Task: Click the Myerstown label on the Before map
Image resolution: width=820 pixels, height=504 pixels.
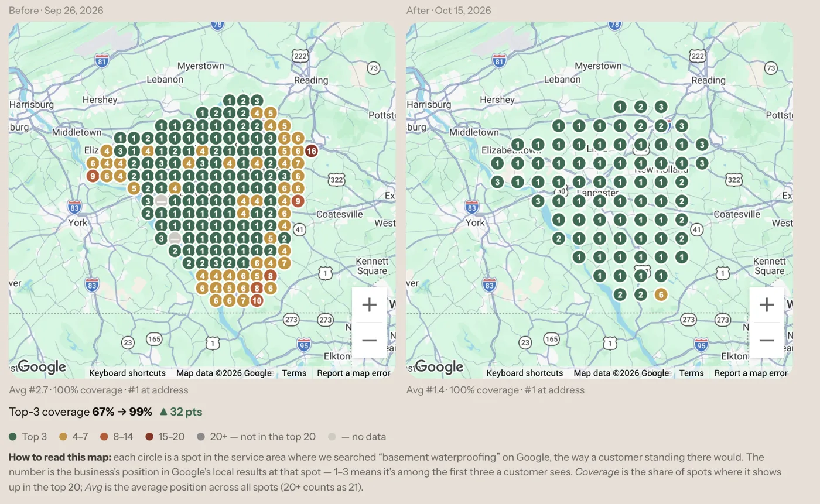Action: pyautogui.click(x=201, y=66)
